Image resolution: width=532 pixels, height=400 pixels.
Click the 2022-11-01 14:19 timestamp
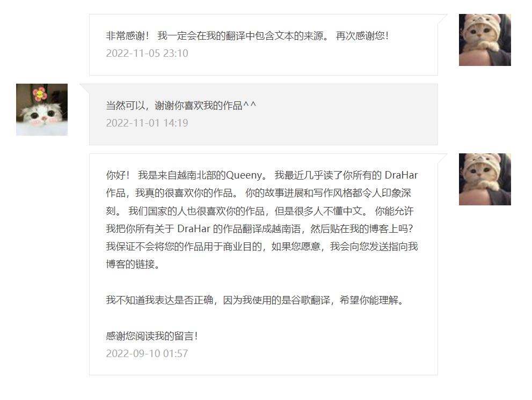(x=147, y=123)
